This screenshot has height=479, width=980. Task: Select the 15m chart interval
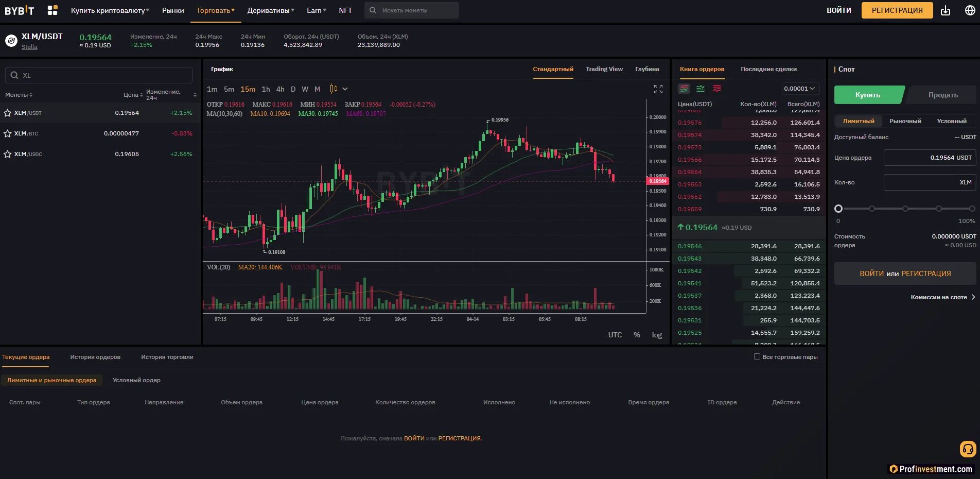tap(248, 89)
